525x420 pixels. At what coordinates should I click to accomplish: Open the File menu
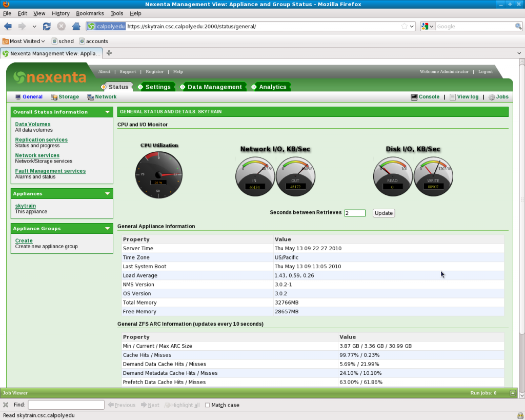tap(7, 13)
